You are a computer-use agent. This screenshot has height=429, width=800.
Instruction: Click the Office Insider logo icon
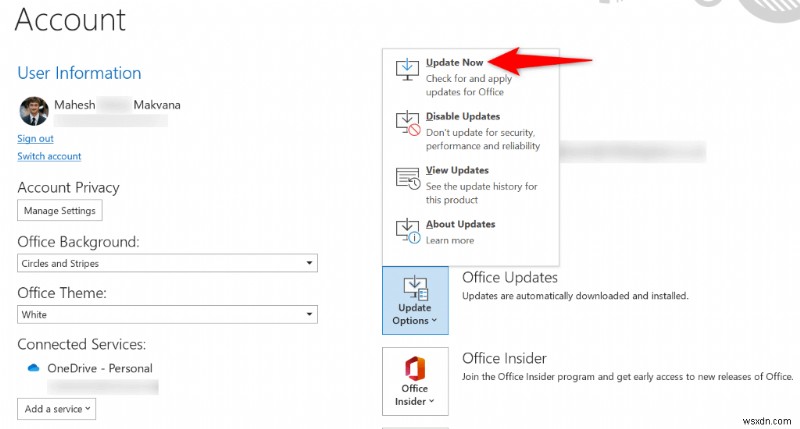tap(415, 369)
